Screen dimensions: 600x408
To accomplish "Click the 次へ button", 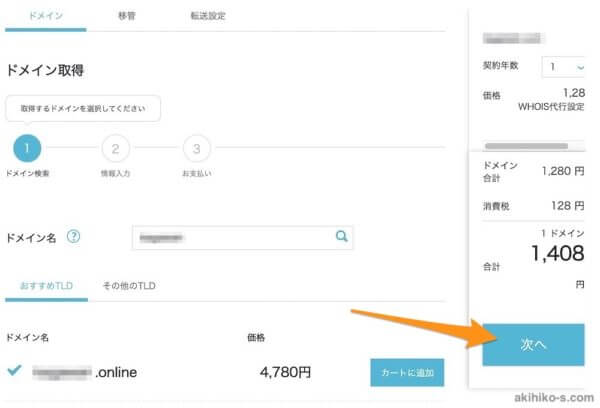I will pyautogui.click(x=533, y=345).
